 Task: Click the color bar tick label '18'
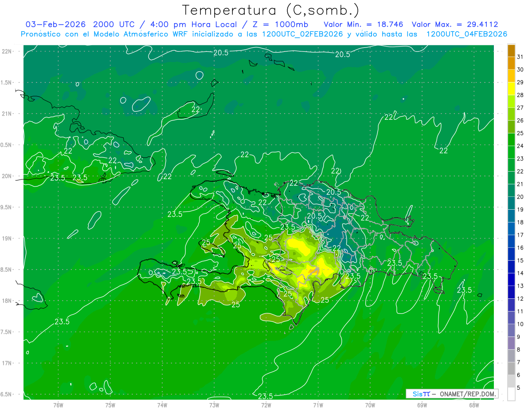tap(520, 222)
